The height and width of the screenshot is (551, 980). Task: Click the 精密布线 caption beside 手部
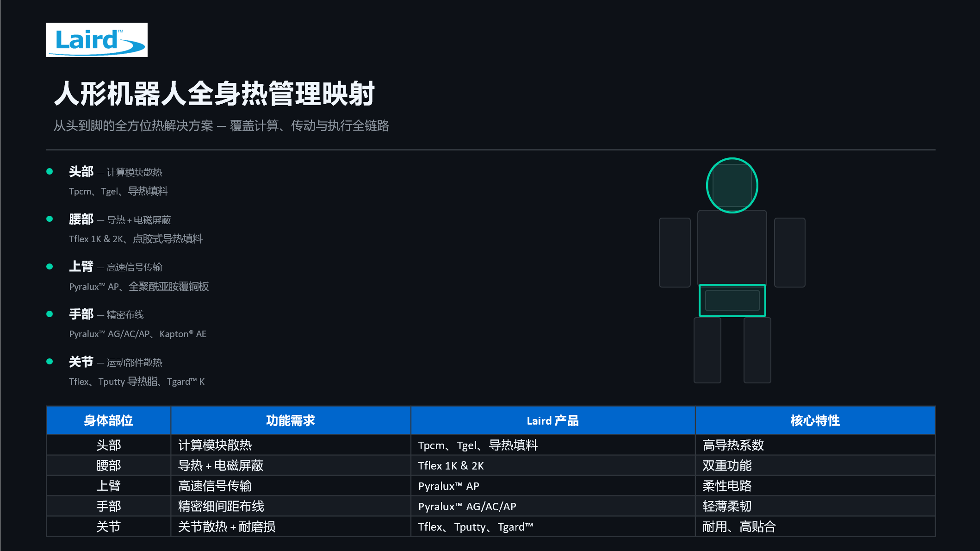[x=125, y=315]
